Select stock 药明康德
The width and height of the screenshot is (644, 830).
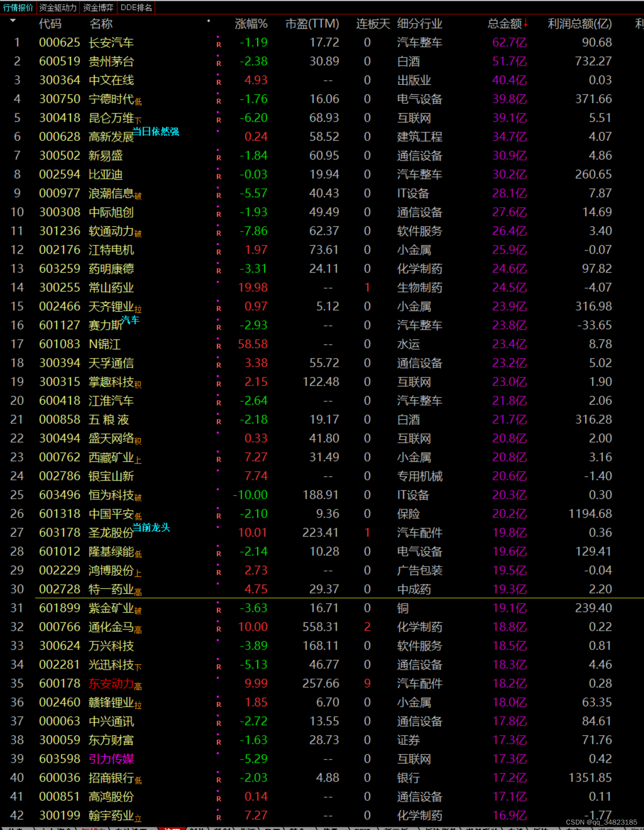pyautogui.click(x=111, y=269)
